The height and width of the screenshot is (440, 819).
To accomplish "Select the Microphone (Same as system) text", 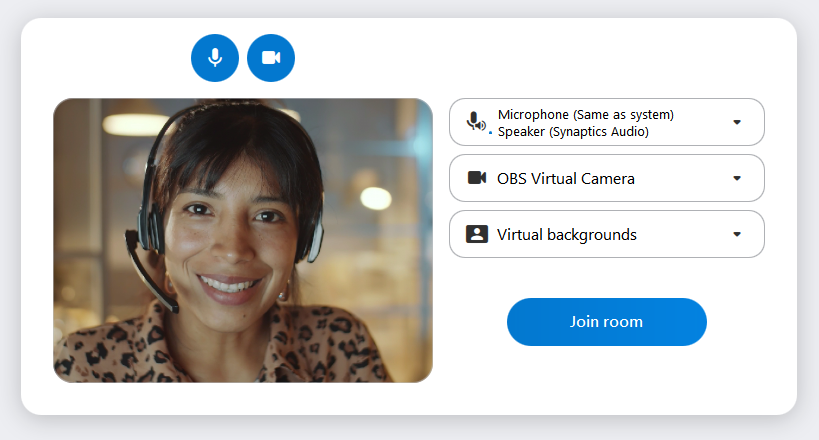I will pyautogui.click(x=585, y=114).
